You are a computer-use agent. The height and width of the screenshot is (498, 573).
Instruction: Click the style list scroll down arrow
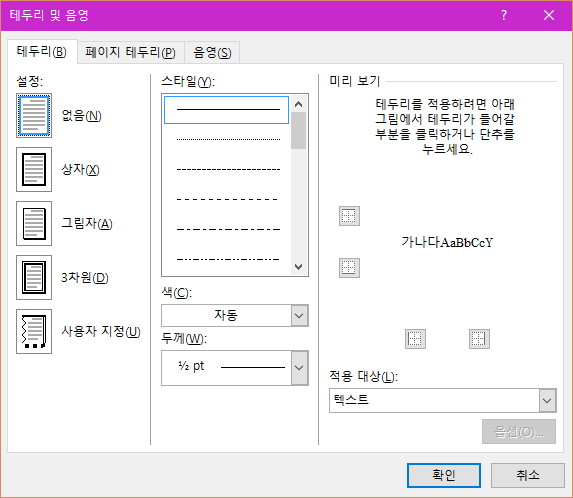[299, 267]
